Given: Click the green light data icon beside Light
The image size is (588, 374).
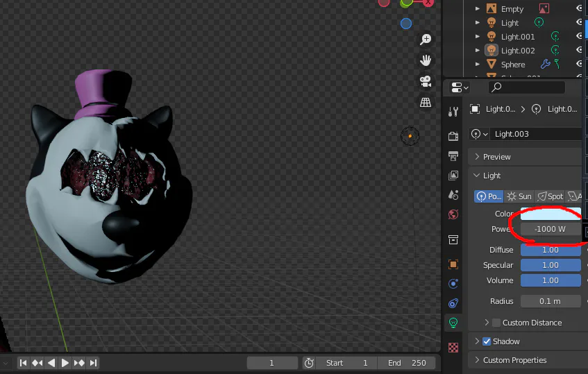Looking at the screenshot, I should click(x=539, y=22).
